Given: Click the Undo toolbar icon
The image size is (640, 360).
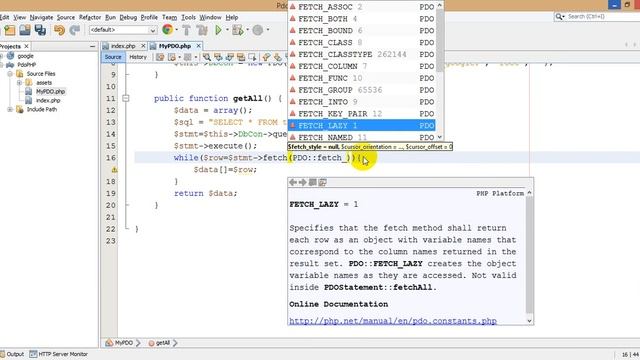Looking at the screenshot, I should click(60, 30).
